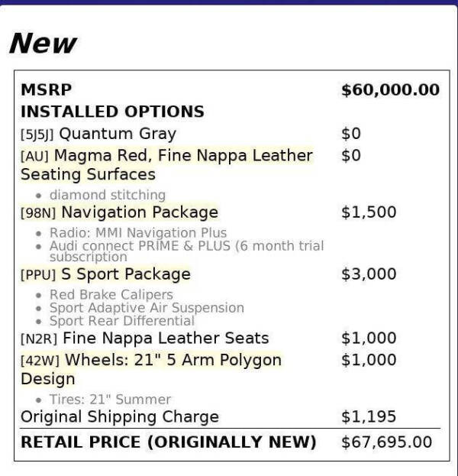
Task: Click the $67,695.00 retail price total
Action: click(386, 442)
